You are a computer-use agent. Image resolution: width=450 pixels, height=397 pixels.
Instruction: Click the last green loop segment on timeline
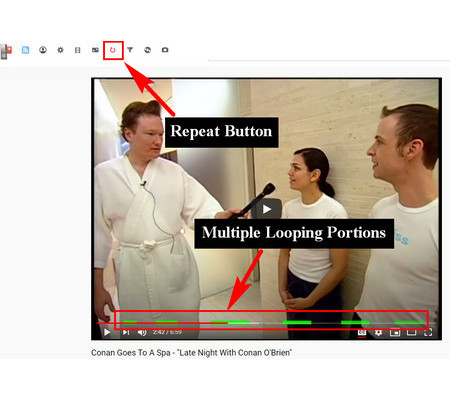click(409, 323)
